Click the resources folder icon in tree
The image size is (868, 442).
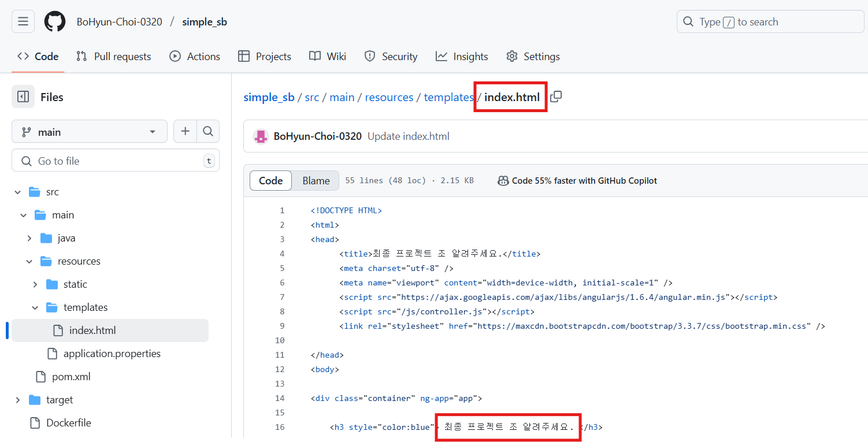(x=46, y=261)
